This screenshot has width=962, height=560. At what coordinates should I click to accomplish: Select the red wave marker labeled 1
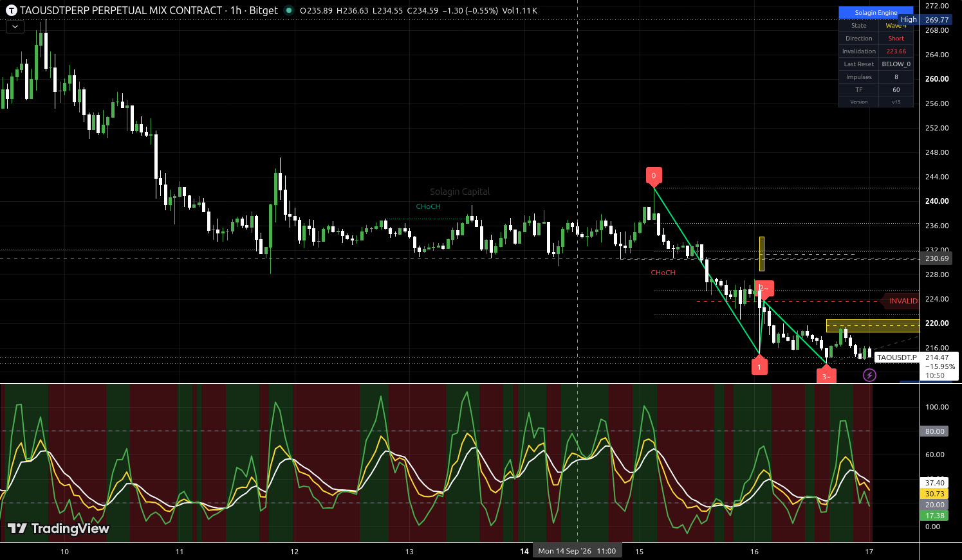(x=759, y=366)
